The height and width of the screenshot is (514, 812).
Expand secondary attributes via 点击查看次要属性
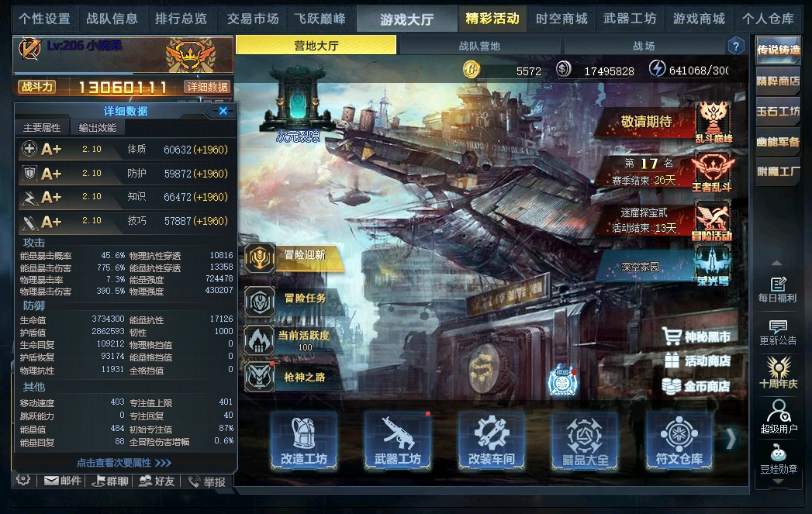point(124,462)
